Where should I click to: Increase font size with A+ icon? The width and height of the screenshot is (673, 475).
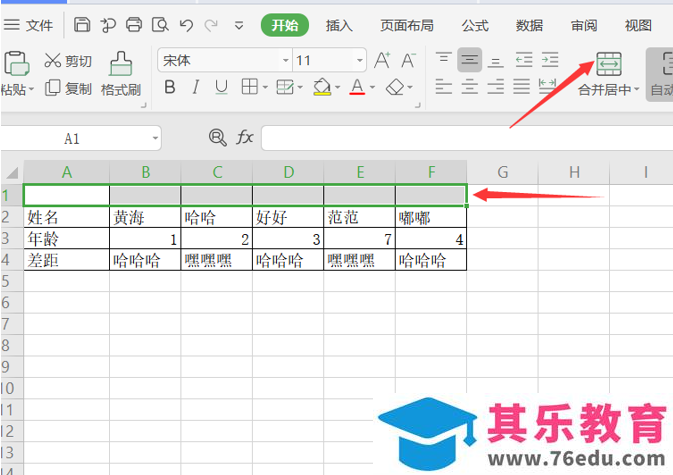pos(382,60)
